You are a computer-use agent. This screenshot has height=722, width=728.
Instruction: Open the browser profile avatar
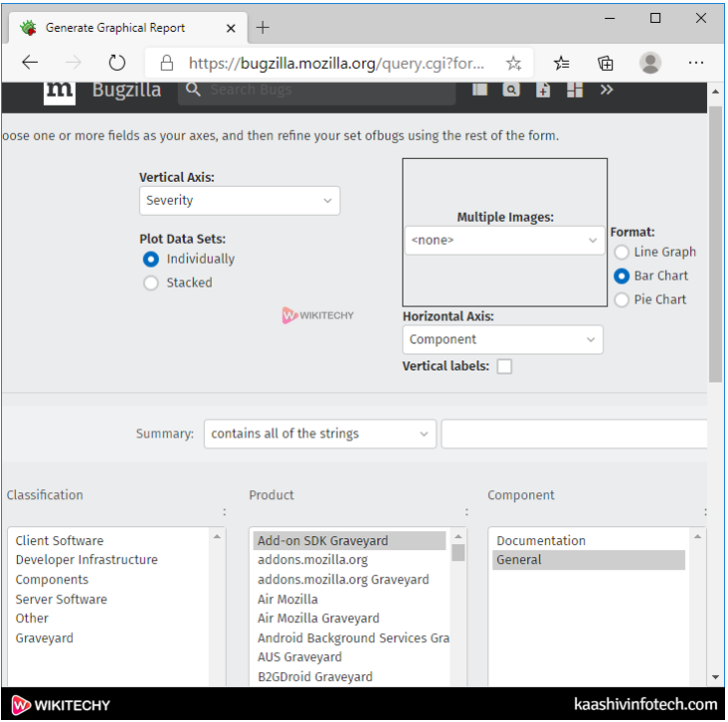[x=650, y=63]
